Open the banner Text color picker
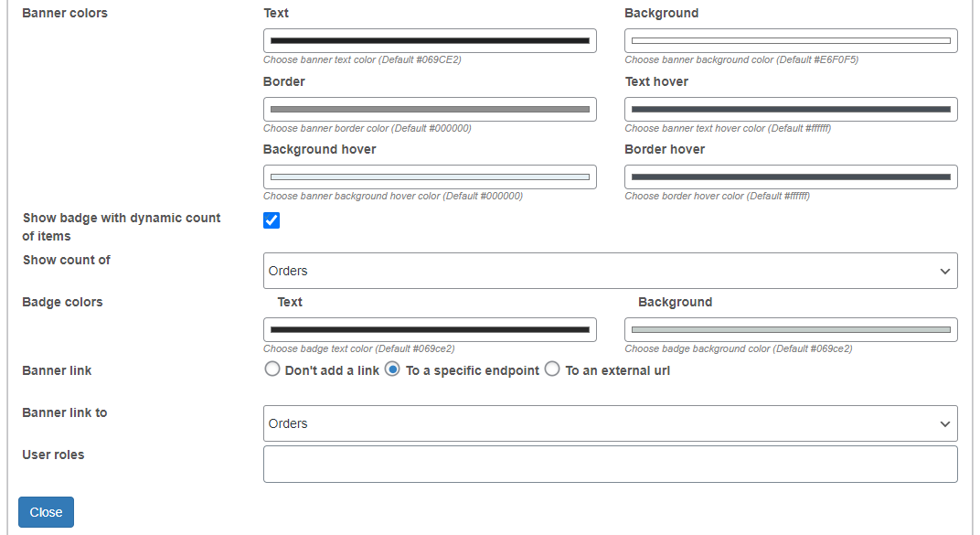 (430, 40)
